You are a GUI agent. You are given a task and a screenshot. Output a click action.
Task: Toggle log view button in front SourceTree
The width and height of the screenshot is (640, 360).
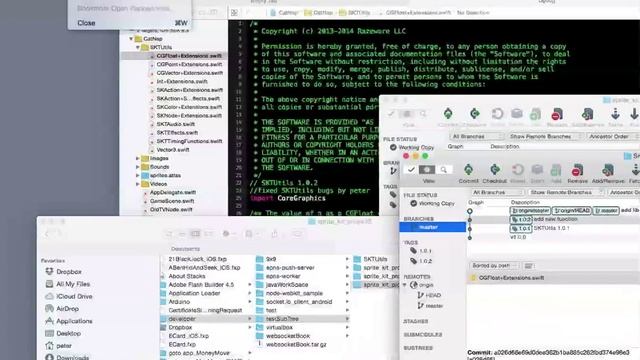pos(427,169)
